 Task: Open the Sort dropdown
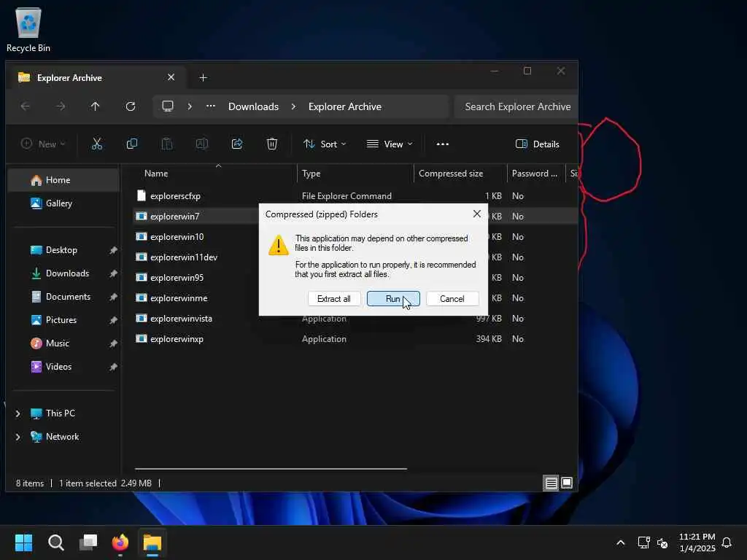[x=325, y=144]
